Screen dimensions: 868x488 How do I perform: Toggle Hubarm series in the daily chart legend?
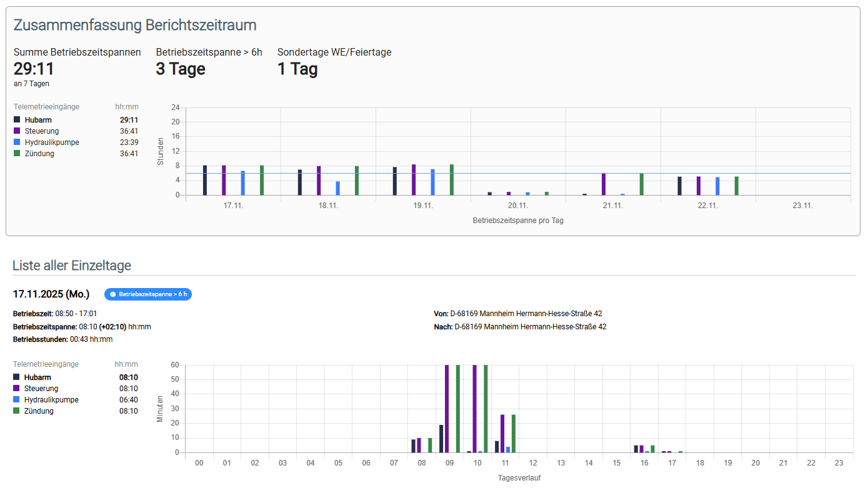[x=37, y=377]
